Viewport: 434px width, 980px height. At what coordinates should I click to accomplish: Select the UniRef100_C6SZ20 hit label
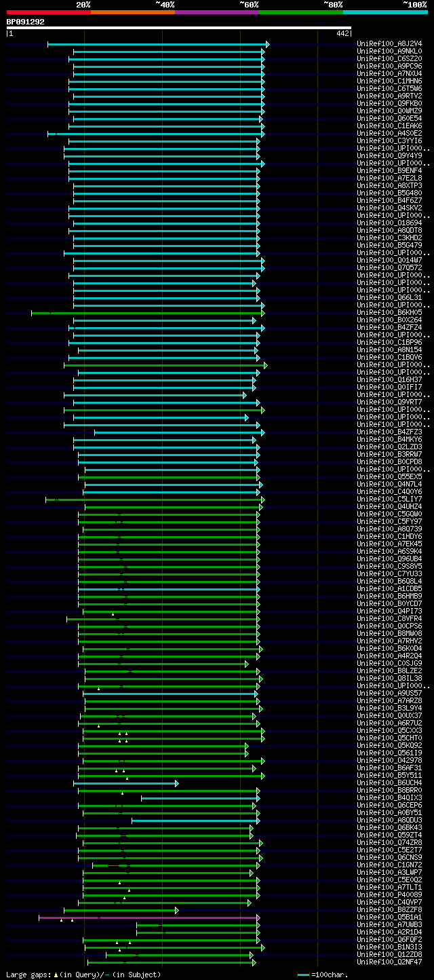click(389, 58)
